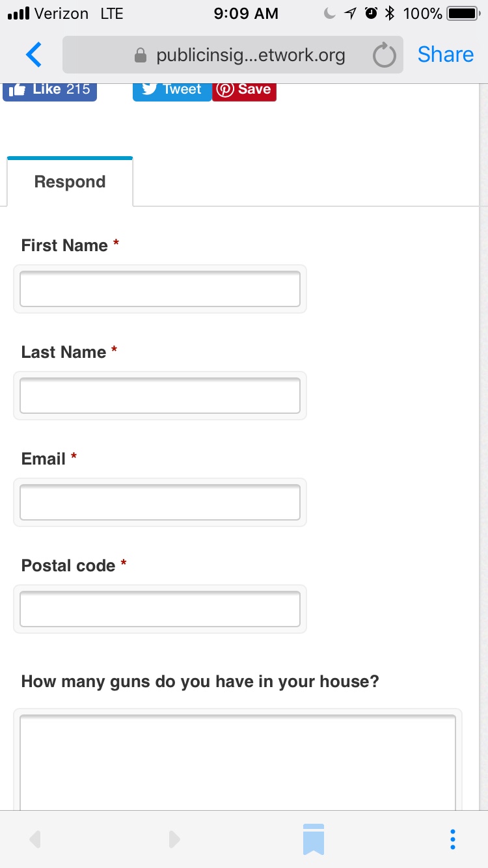Click the Facebook Like button
The height and width of the screenshot is (868, 488).
(50, 90)
